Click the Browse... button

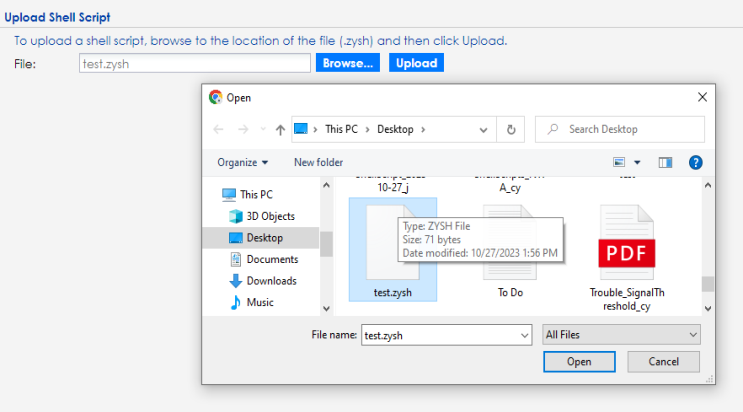349,63
